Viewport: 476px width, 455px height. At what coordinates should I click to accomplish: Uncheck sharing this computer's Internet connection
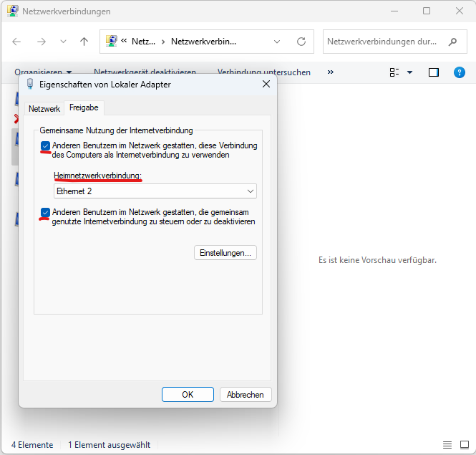click(x=46, y=145)
